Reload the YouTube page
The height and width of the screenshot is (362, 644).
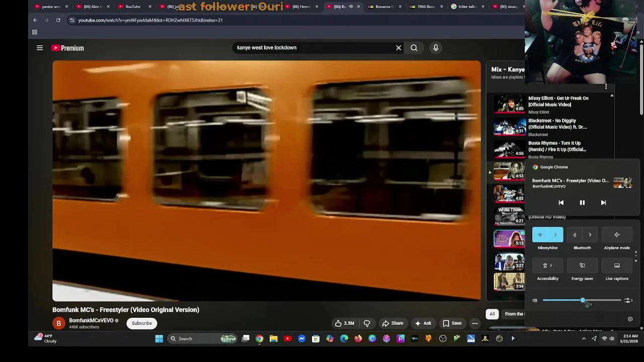[x=58, y=20]
